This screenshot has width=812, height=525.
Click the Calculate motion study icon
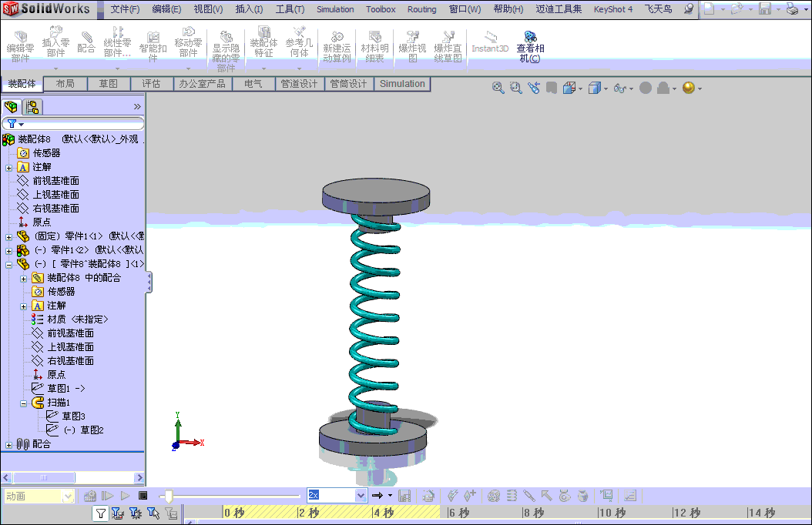point(89,496)
